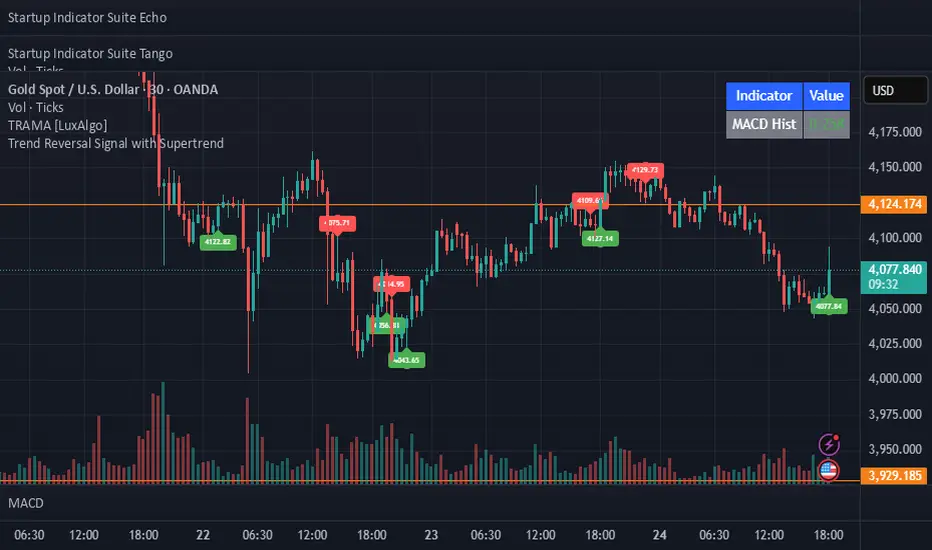Click the US flag economic event icon

(x=829, y=469)
